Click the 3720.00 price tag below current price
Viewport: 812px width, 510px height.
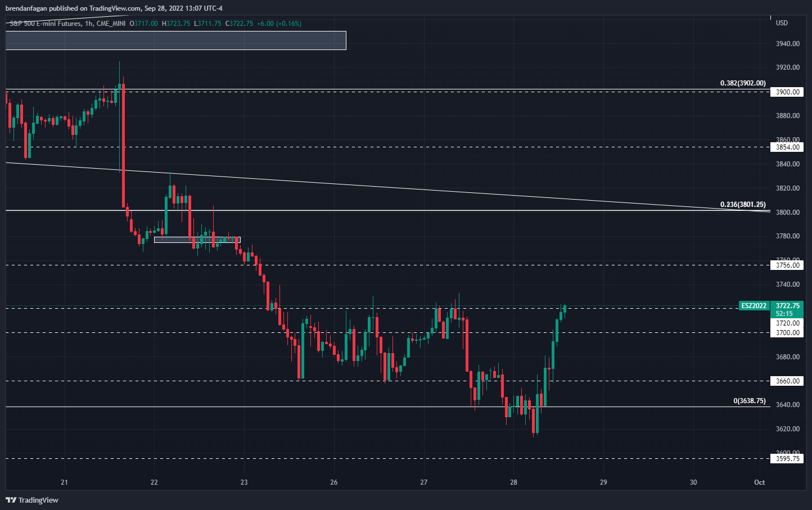coord(787,323)
